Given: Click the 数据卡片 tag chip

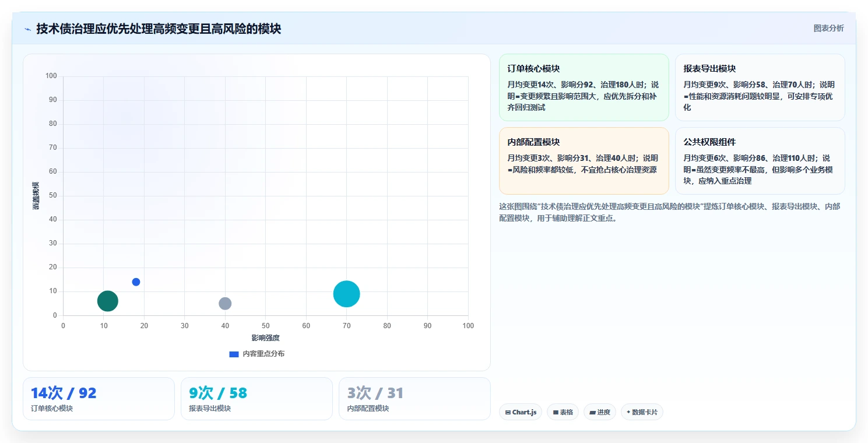Looking at the screenshot, I should (x=642, y=412).
